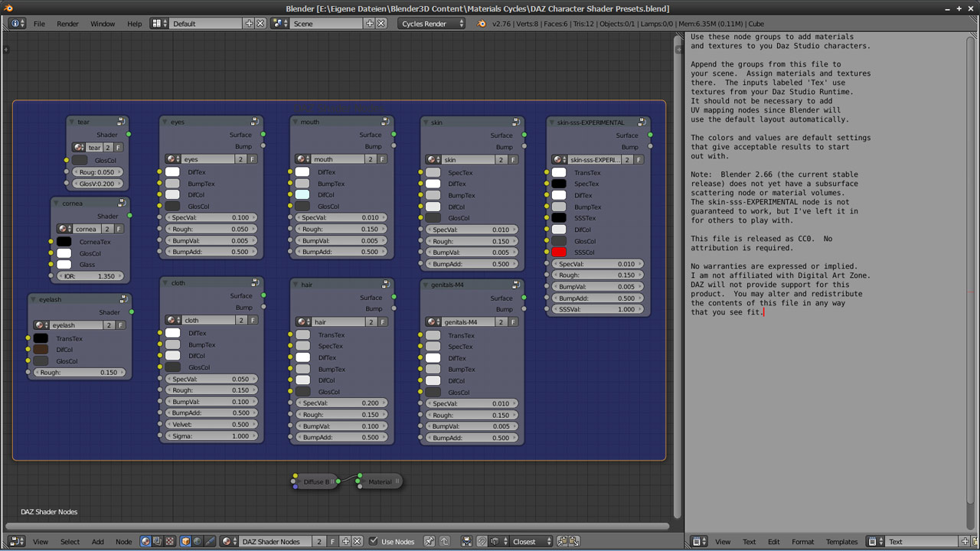
Task: Switch to compositing nodes tree type
Action: click(158, 541)
